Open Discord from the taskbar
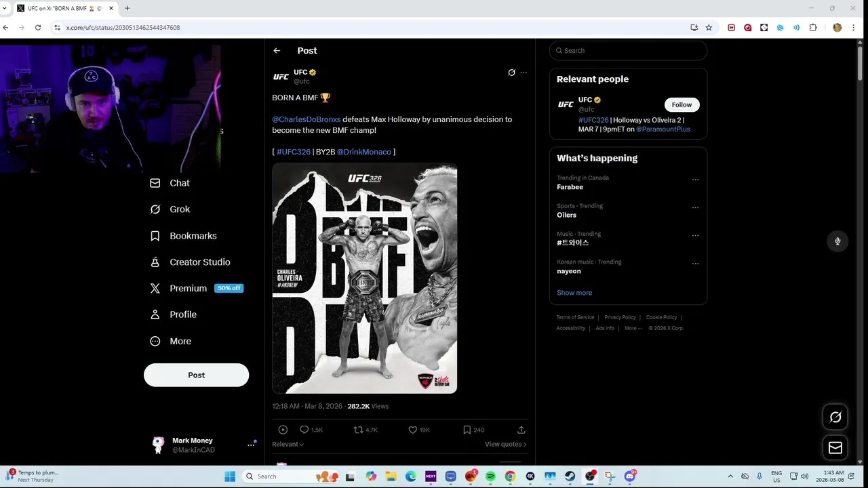 click(630, 476)
